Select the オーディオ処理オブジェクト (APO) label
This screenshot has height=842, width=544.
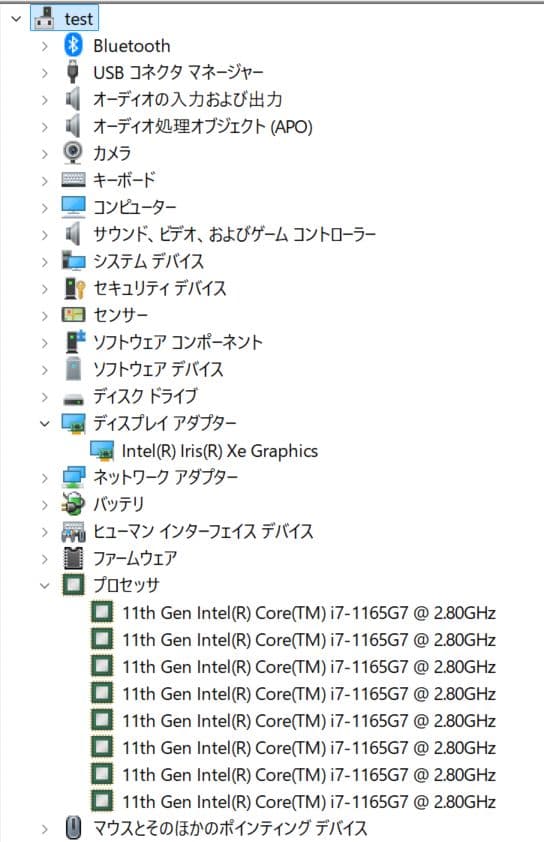coord(202,127)
